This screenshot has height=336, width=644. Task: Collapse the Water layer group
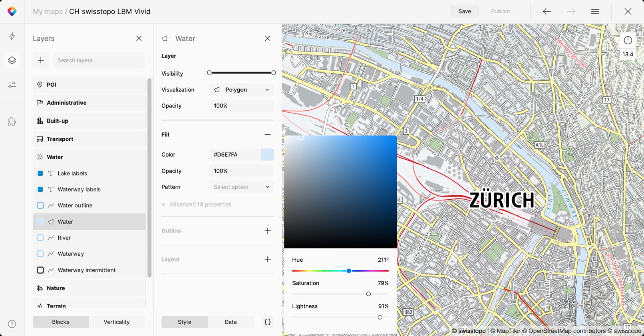pyautogui.click(x=89, y=157)
